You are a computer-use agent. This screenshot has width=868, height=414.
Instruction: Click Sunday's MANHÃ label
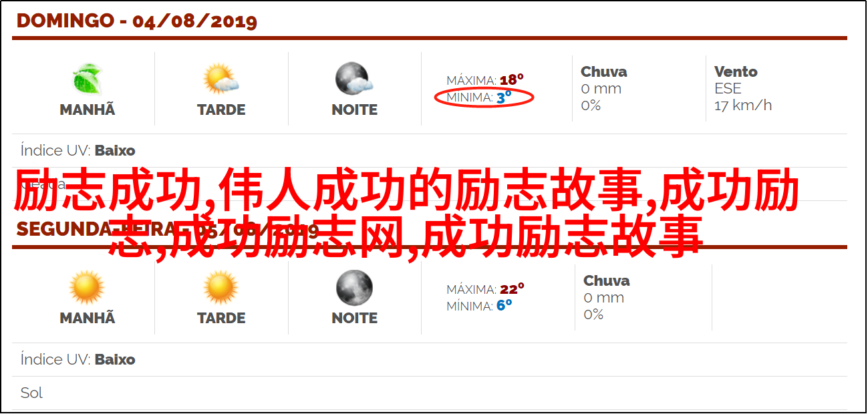pos(88,110)
